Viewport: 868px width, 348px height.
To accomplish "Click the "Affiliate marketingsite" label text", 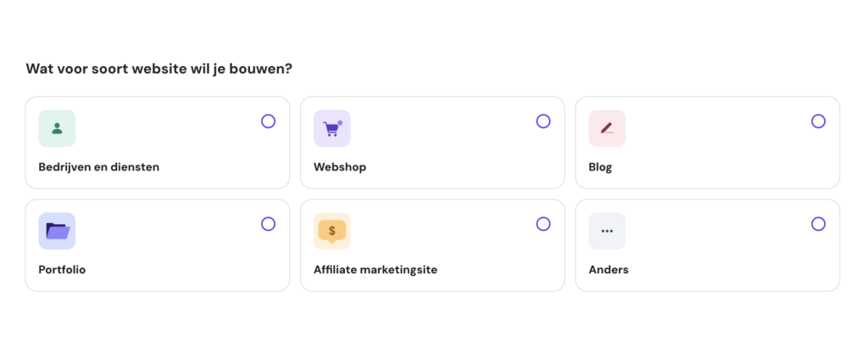I will tap(376, 270).
